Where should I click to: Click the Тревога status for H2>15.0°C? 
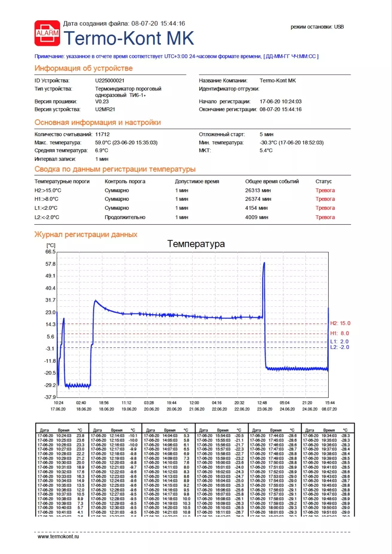(325, 190)
